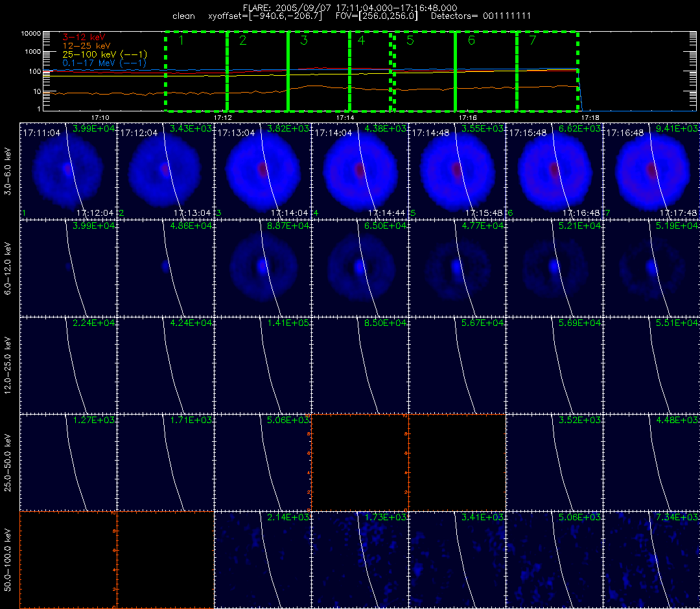Select the 1.73E+03 peak value label
Image resolution: width=700 pixels, height=609 pixels.
(386, 517)
